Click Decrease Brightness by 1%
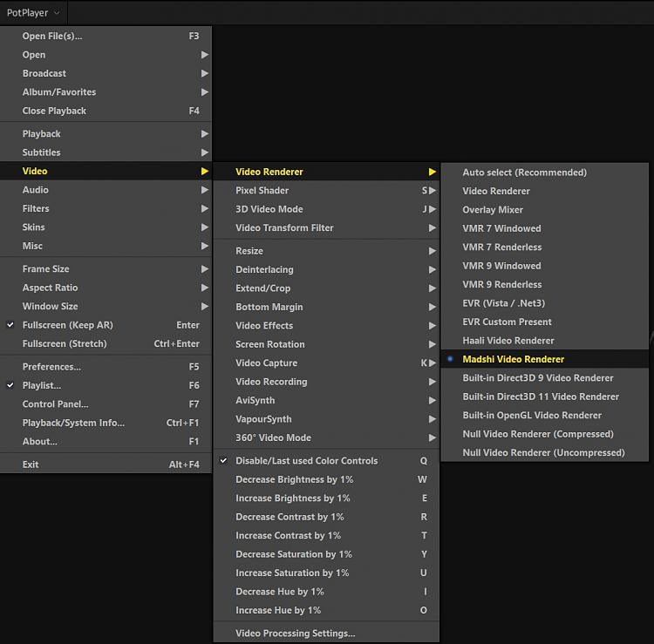This screenshot has height=644, width=654. pyautogui.click(x=327, y=480)
